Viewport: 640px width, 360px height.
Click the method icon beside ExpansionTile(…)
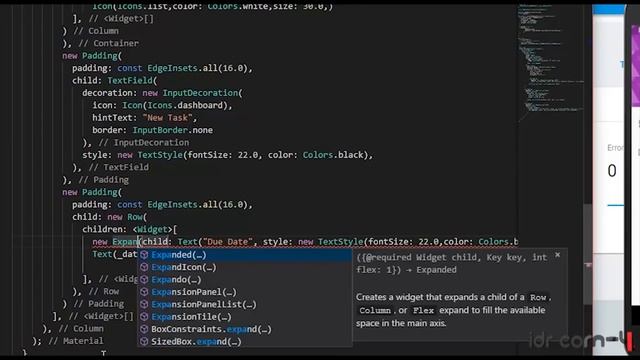[144, 317]
